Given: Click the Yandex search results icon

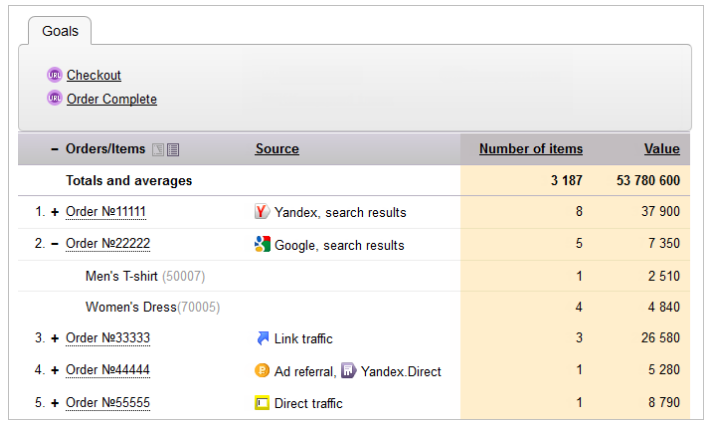Looking at the screenshot, I should pos(262,212).
